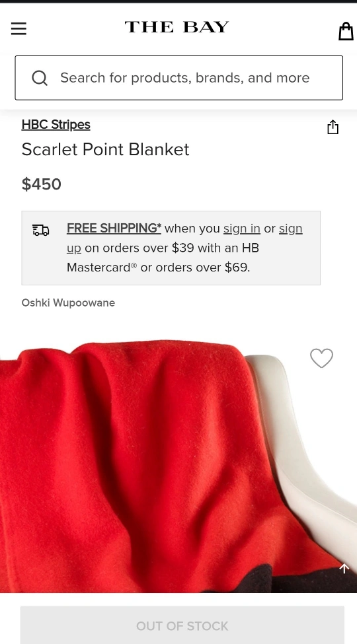Screen dimensions: 357x644
Task: Add blanket to wishlist with heart
Action: [x=321, y=358]
